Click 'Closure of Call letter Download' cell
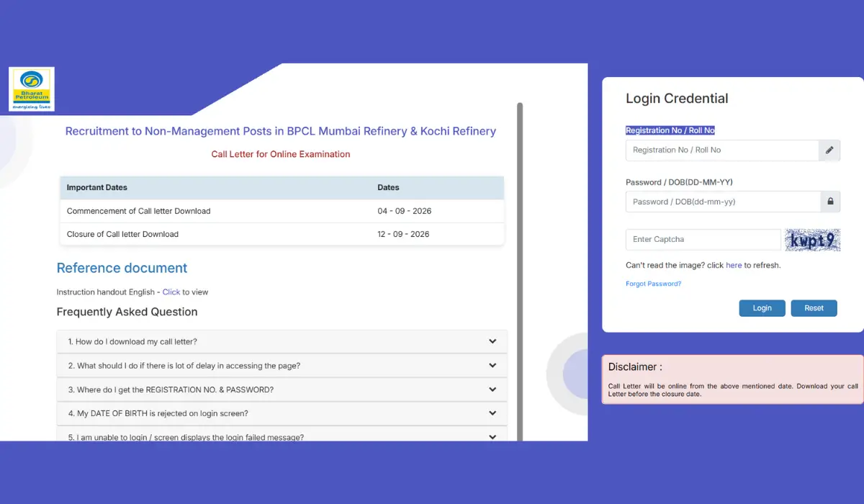 pos(122,234)
